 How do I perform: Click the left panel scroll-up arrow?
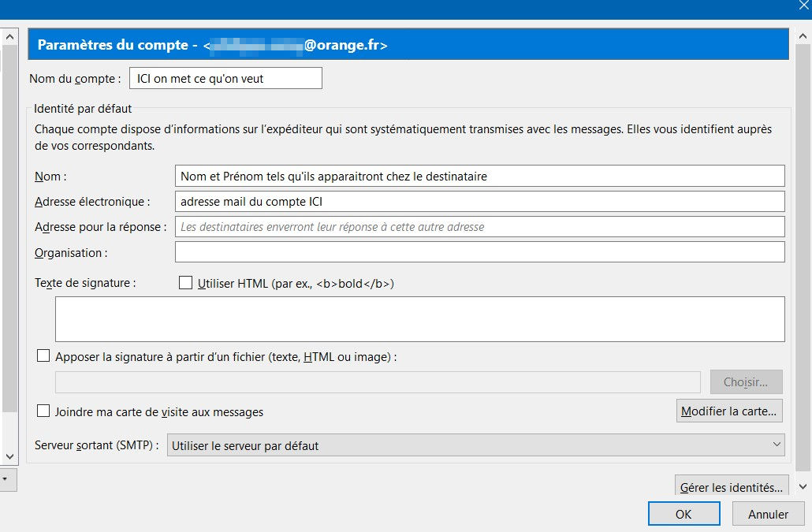pyautogui.click(x=9, y=37)
